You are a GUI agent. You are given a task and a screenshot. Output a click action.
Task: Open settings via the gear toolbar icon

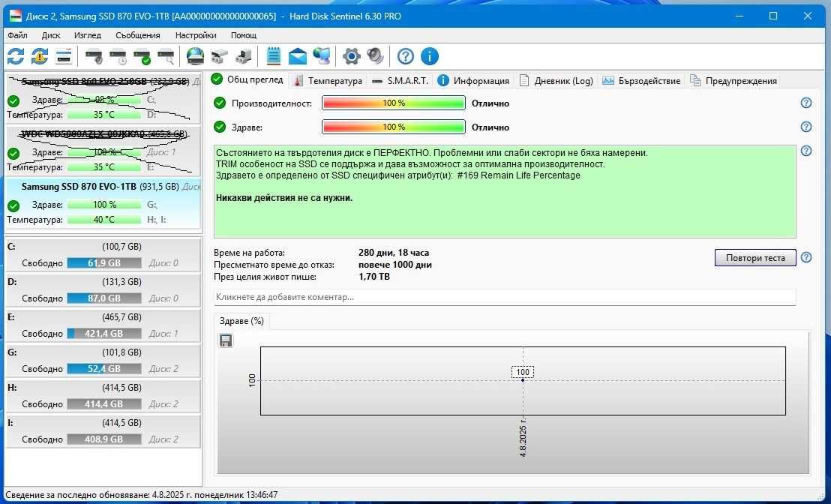(351, 56)
